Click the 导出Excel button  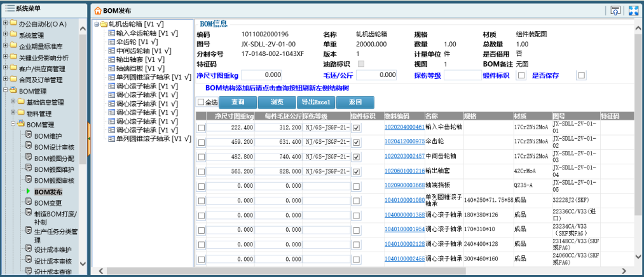(315, 102)
